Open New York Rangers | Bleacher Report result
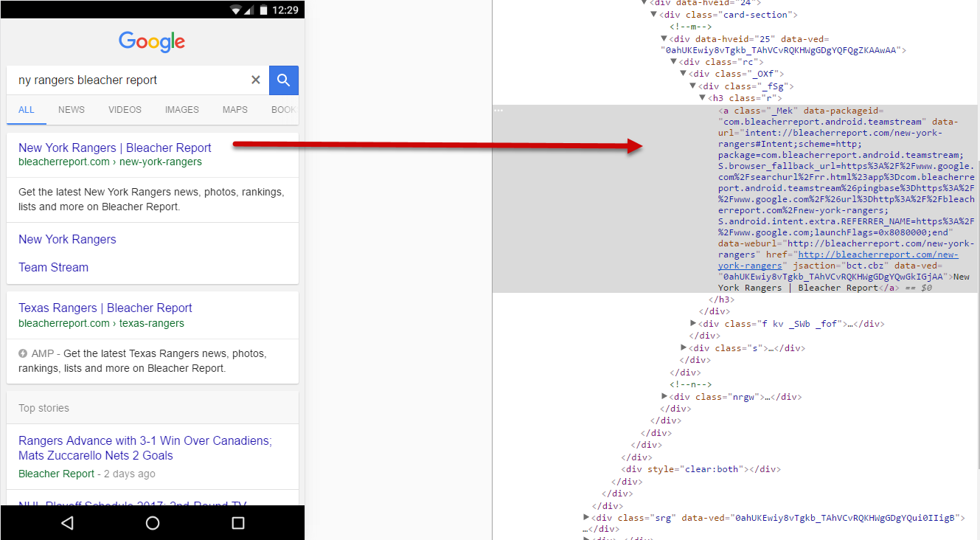The height and width of the screenshot is (540, 980). (115, 148)
